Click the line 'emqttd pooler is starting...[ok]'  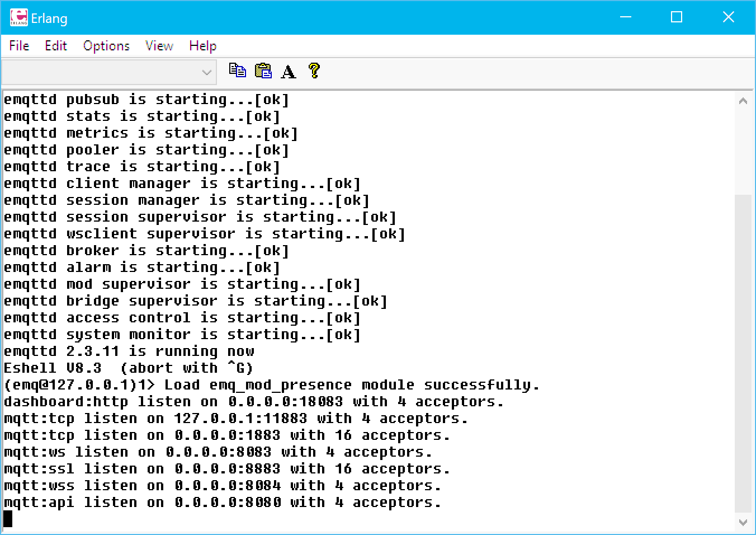click(x=147, y=150)
